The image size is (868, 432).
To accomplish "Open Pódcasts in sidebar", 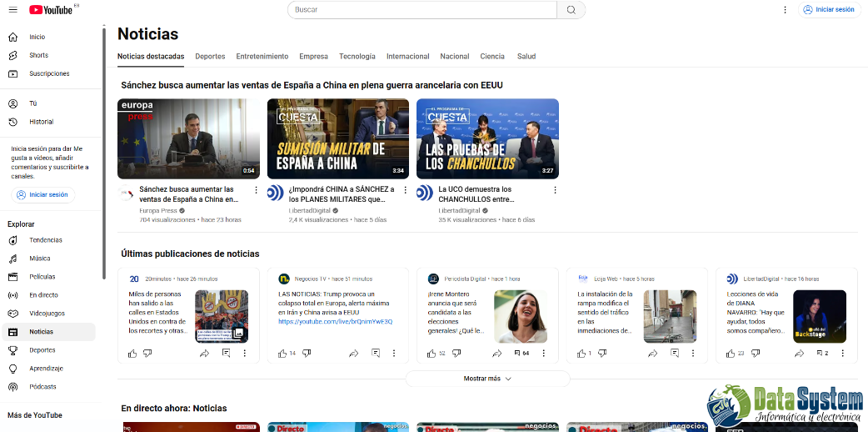I will click(x=47, y=386).
